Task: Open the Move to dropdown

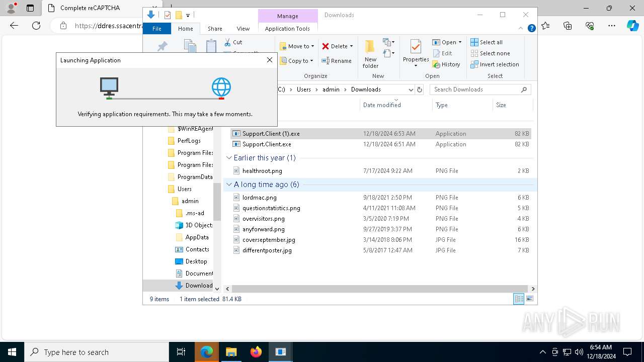Action: click(x=297, y=46)
